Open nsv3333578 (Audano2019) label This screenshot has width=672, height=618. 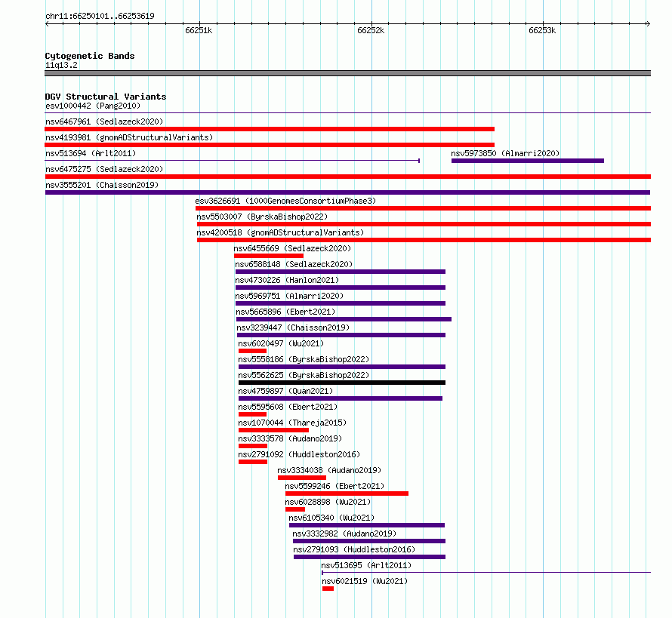point(290,438)
